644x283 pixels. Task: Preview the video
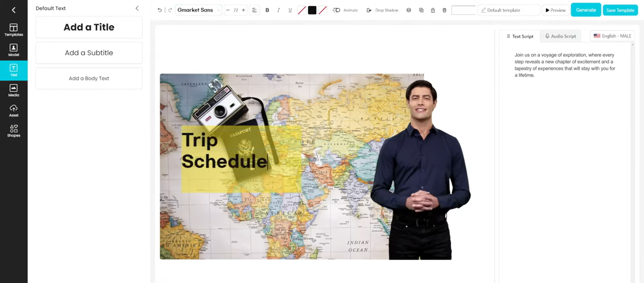click(x=555, y=10)
